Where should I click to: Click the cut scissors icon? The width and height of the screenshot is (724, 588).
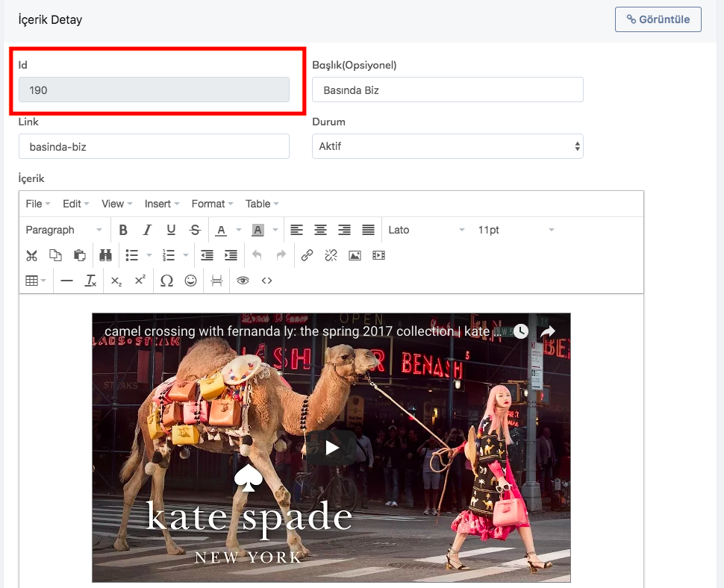click(x=31, y=255)
